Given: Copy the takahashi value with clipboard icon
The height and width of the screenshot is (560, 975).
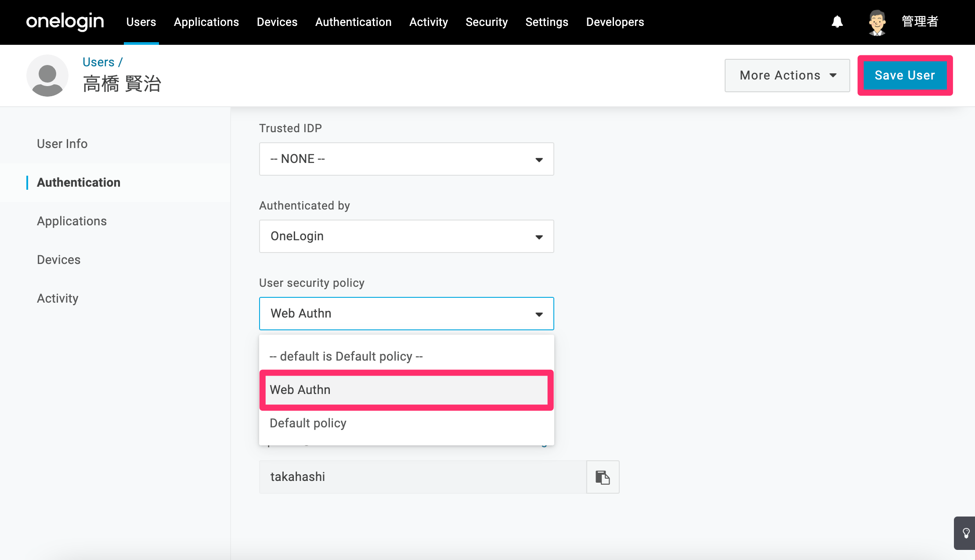Looking at the screenshot, I should pos(603,477).
